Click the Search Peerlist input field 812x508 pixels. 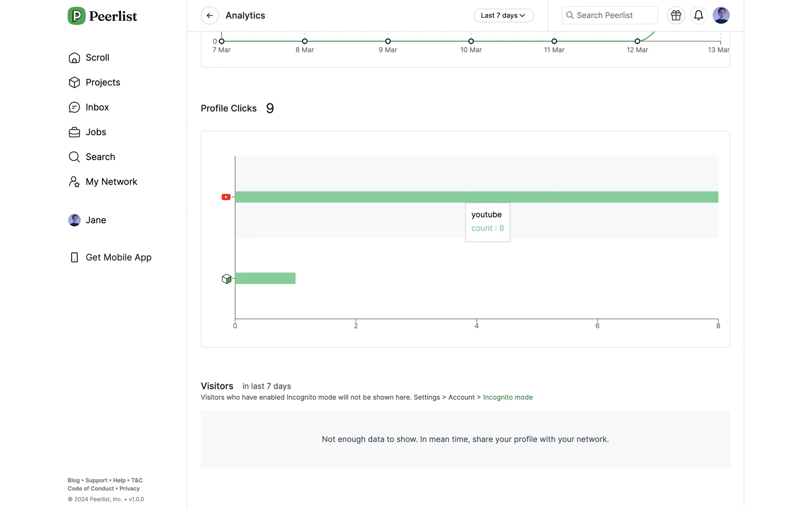tap(609, 16)
